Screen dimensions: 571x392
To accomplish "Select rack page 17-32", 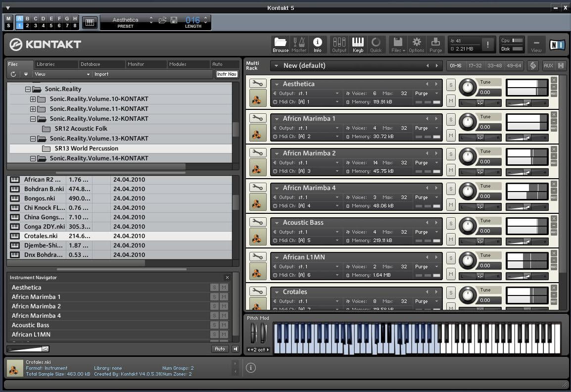I will (475, 65).
